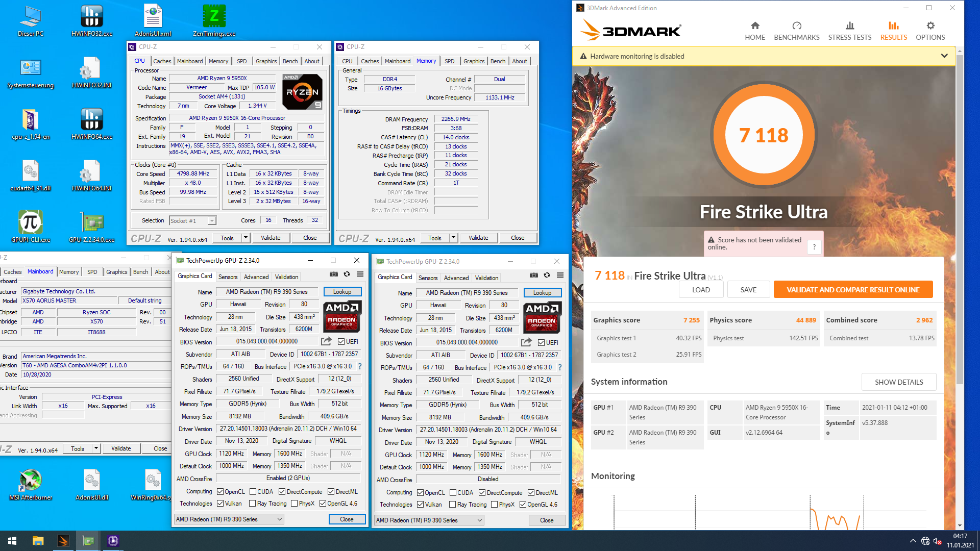
Task: Click SAVE button in 3DMark
Action: point(748,290)
